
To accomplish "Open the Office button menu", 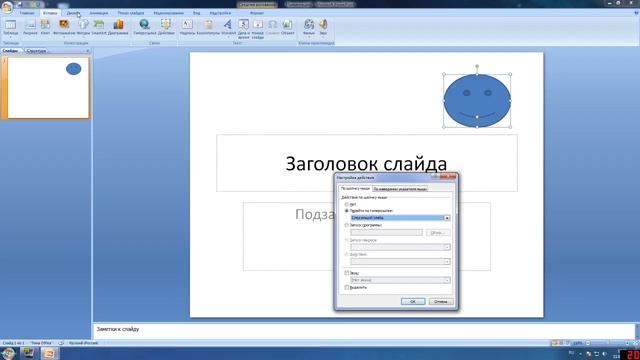I will tap(7, 7).
